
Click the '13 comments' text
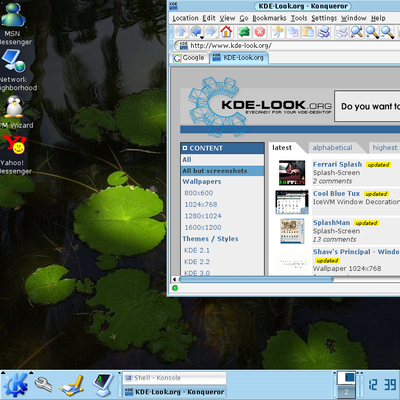tap(334, 240)
